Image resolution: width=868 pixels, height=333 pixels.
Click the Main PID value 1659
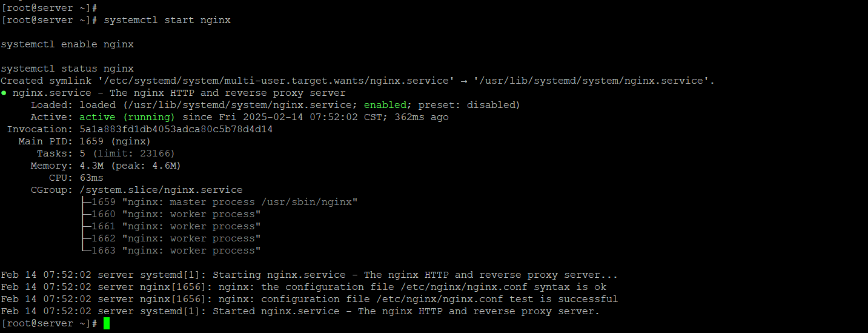pyautogui.click(x=91, y=141)
